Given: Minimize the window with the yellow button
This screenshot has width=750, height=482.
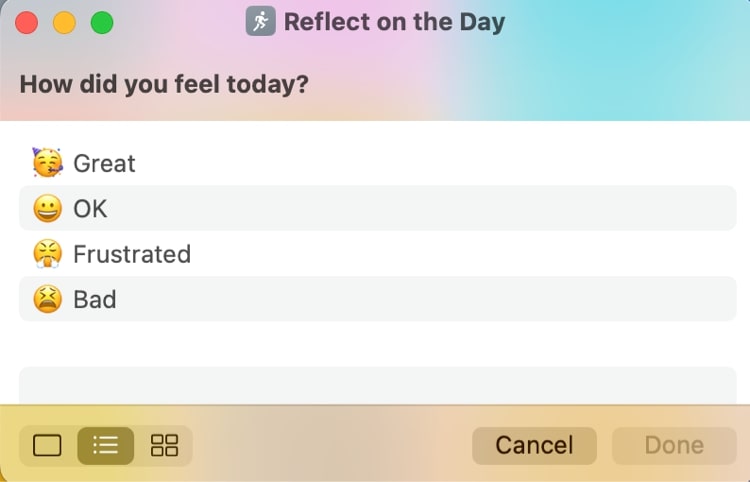Looking at the screenshot, I should point(64,22).
